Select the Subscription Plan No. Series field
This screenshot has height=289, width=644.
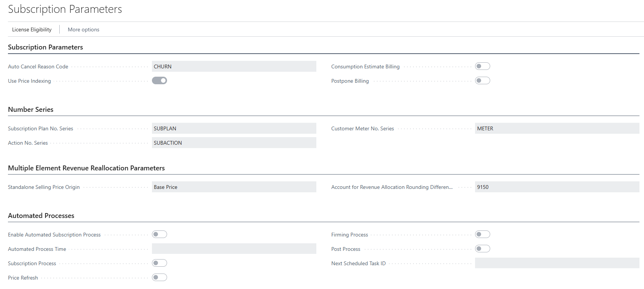coord(234,128)
